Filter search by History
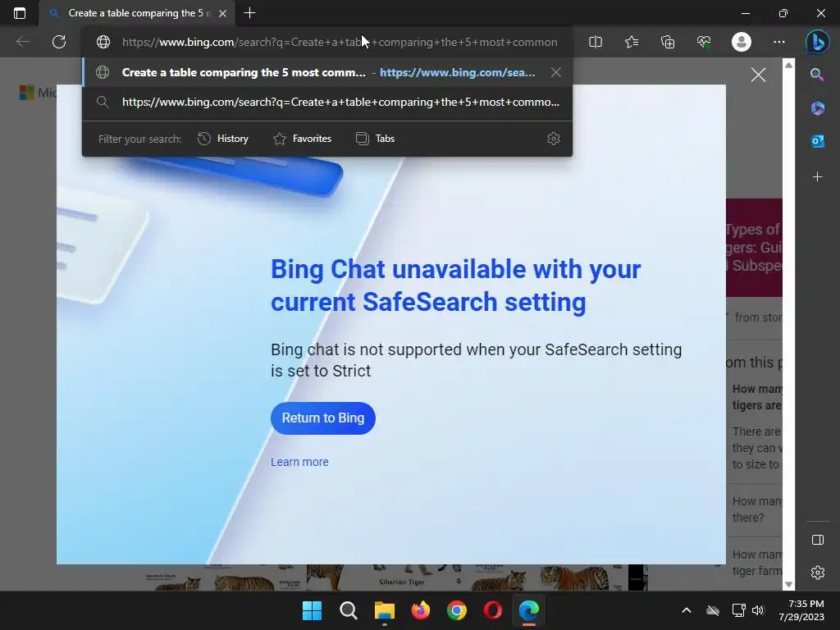Screen dimensions: 840x630 [x=223, y=139]
